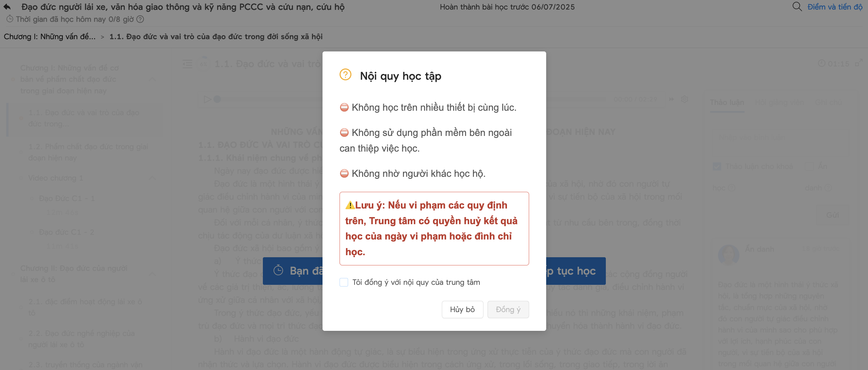Collapse the Video chương 1 group
Screen dimensions: 868x370
[x=152, y=178]
